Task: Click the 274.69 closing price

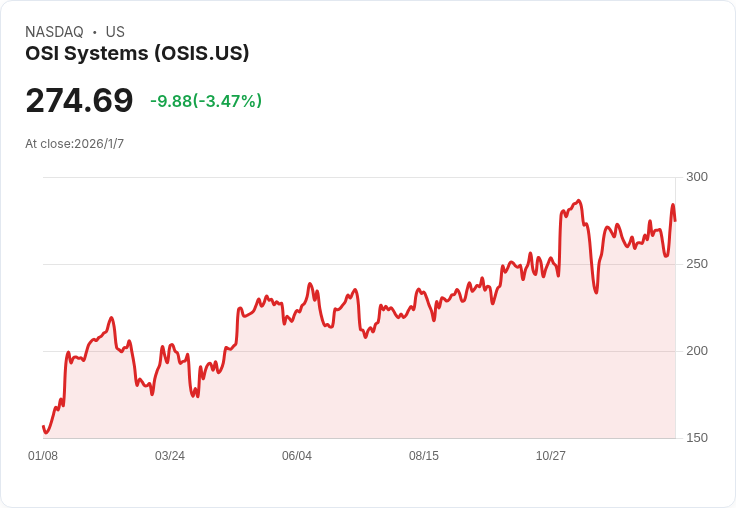Action: click(x=79, y=100)
